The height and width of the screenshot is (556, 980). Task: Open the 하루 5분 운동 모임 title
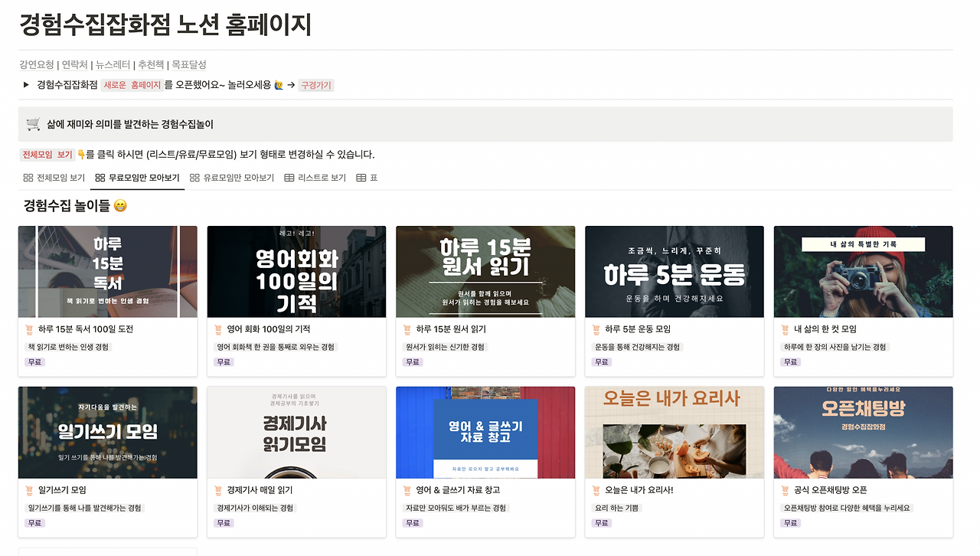click(638, 329)
